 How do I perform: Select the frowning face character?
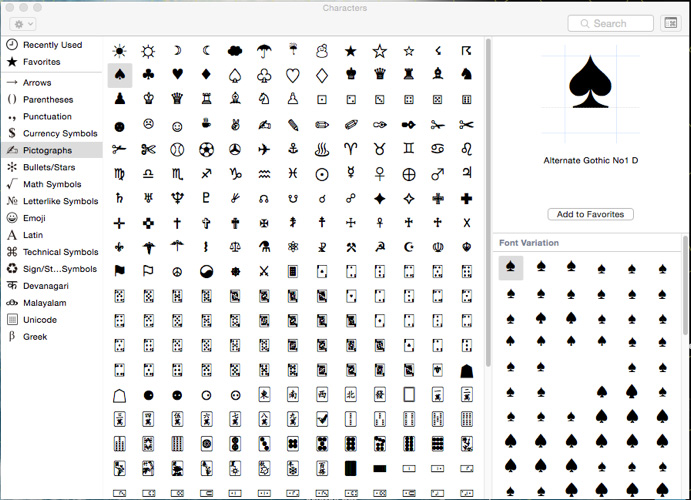coord(148,124)
